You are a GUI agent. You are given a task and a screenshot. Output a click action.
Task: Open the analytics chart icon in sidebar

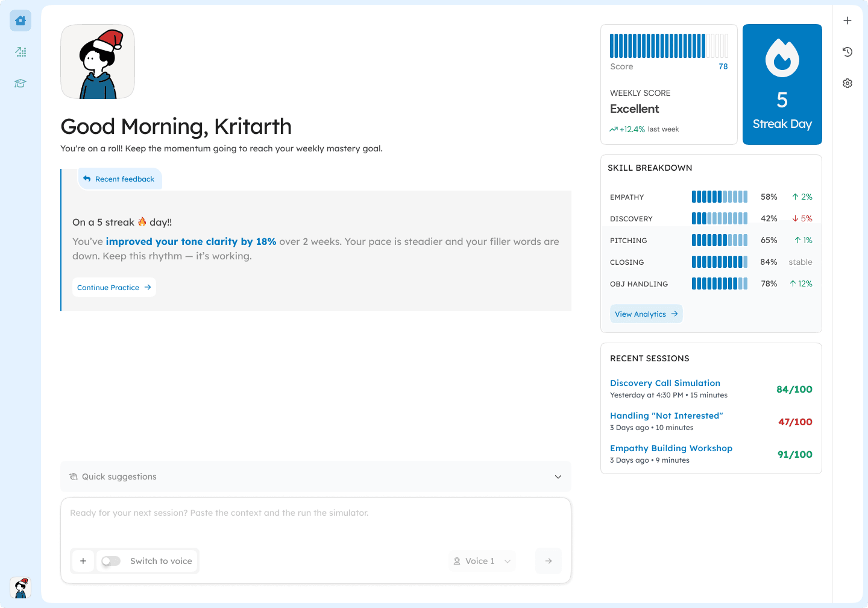(x=20, y=52)
